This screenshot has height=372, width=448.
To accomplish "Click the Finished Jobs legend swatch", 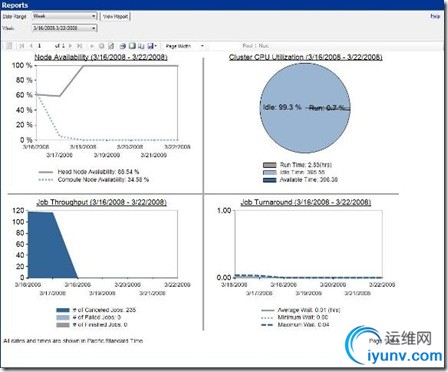I will (x=63, y=325).
